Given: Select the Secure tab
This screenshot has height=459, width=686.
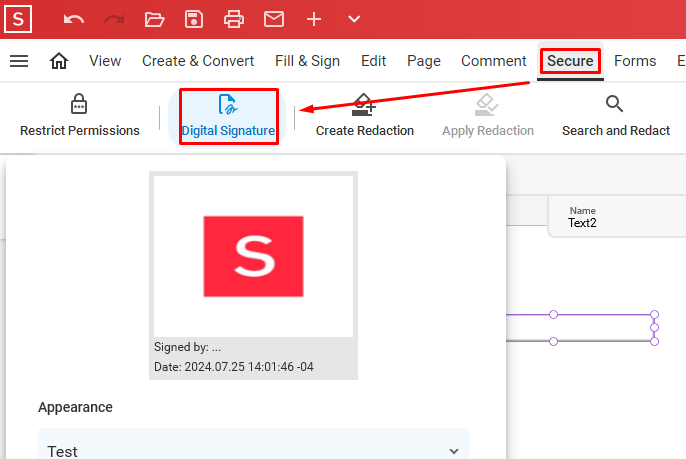Looking at the screenshot, I should (570, 61).
